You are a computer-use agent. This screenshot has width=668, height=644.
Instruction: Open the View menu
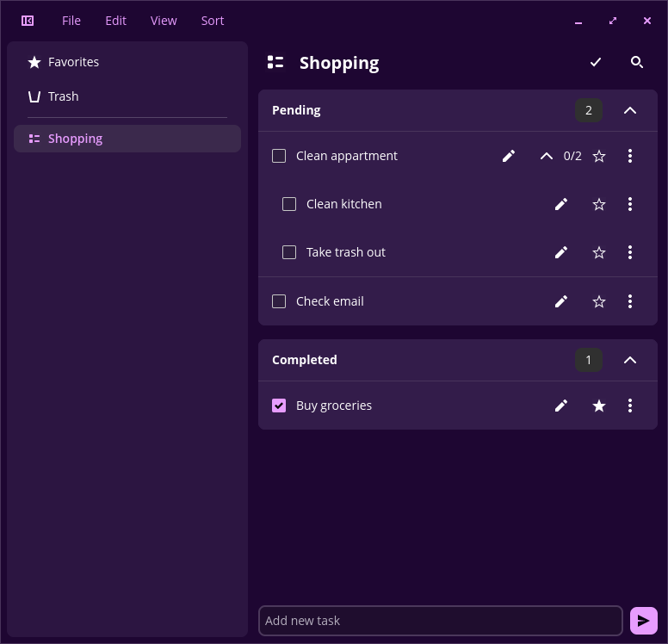(164, 21)
